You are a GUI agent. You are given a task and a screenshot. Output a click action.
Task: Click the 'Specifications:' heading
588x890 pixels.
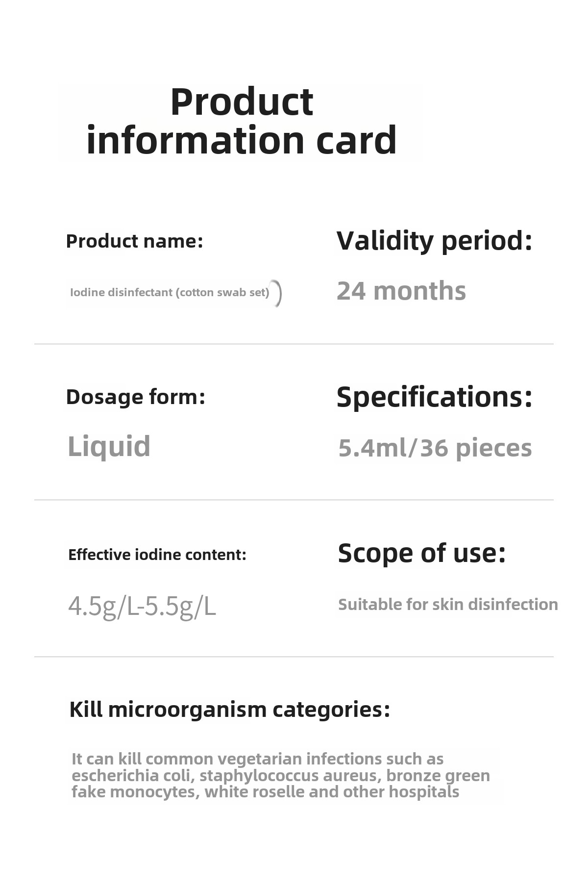click(x=434, y=397)
